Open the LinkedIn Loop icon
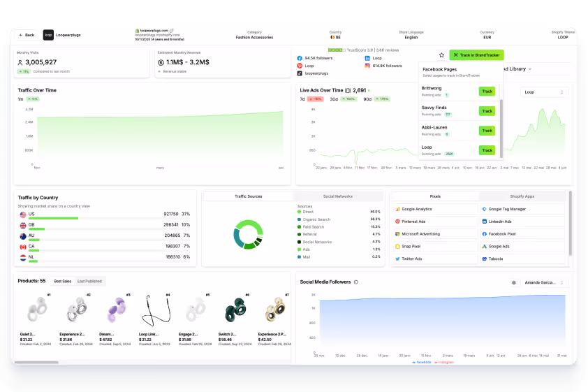 tap(367, 58)
